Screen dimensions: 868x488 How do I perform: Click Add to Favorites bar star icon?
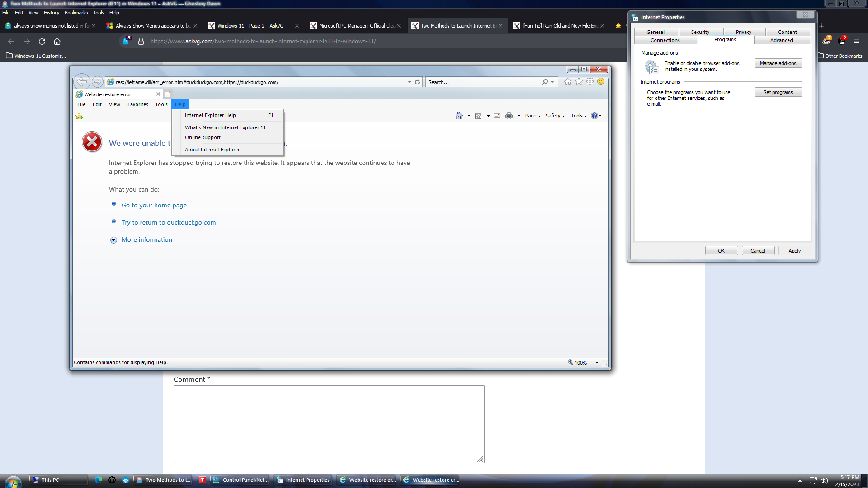tap(79, 116)
